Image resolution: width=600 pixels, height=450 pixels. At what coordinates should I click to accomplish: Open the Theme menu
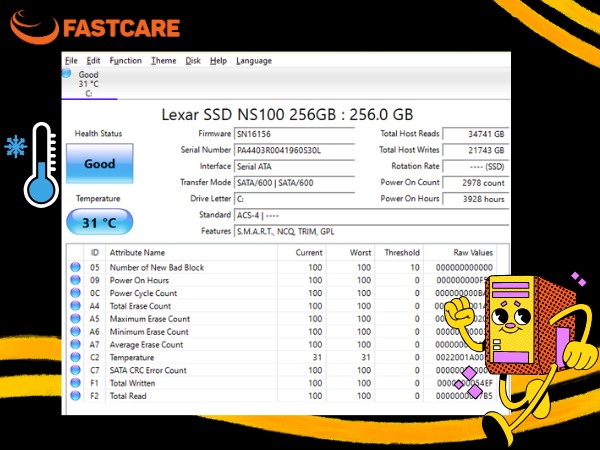(x=163, y=60)
